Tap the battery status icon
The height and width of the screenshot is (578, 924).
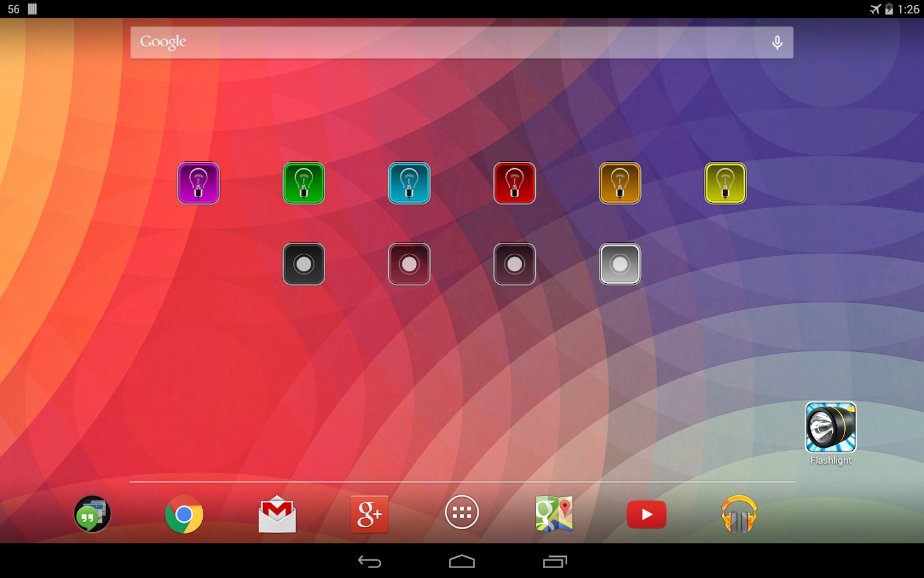tap(889, 9)
